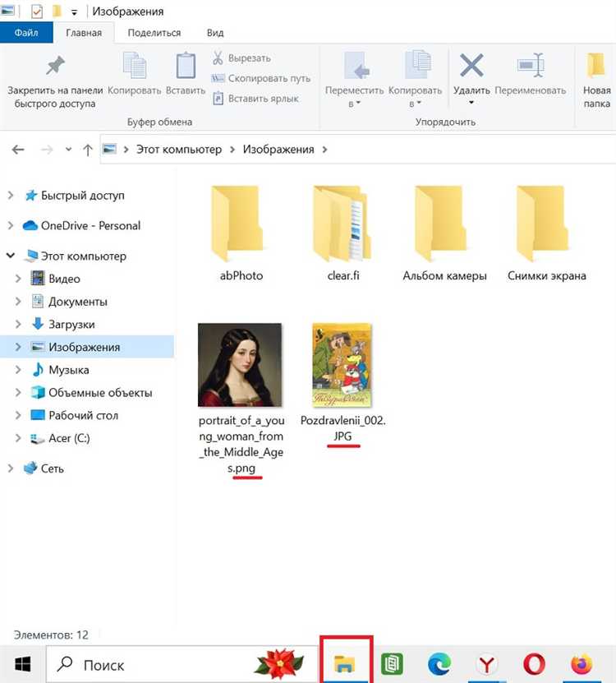The height and width of the screenshot is (683, 616).
Task: Create Новая папка
Action: tap(597, 80)
